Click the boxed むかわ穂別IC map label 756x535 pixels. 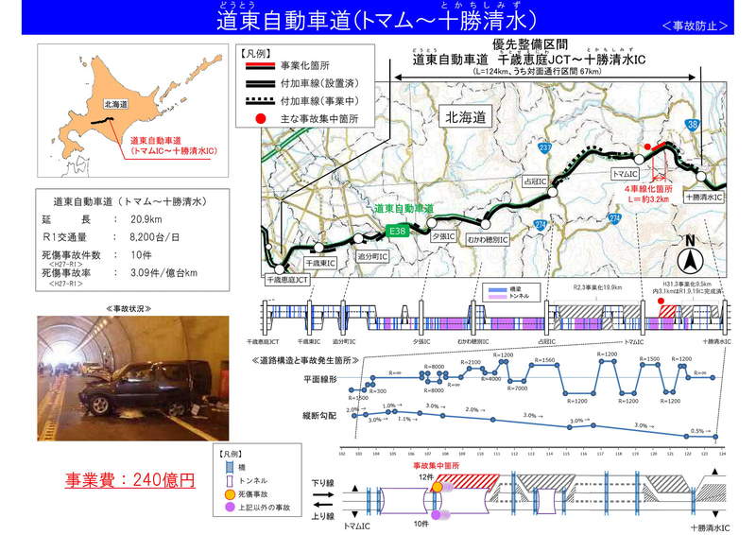(487, 240)
